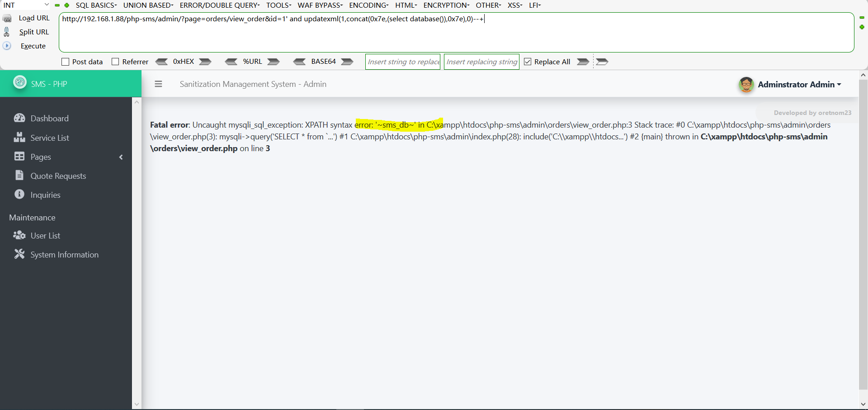Click the administrator avatar image

(x=746, y=85)
